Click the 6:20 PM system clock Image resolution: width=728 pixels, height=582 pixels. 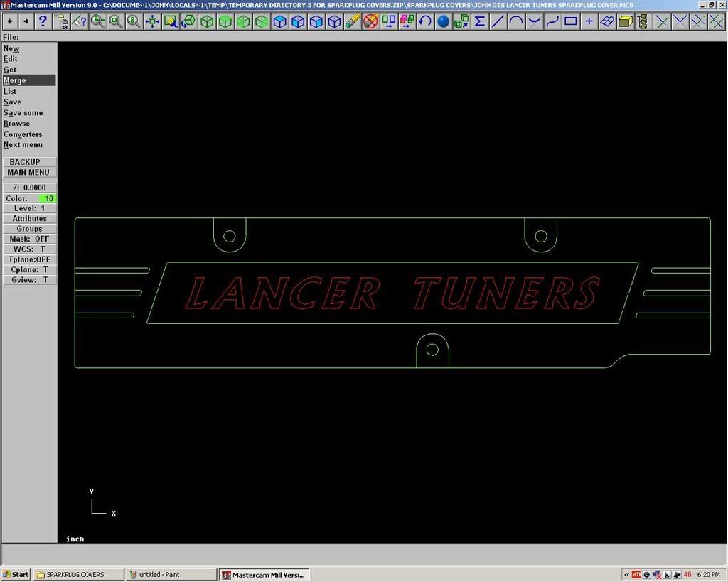tap(709, 575)
